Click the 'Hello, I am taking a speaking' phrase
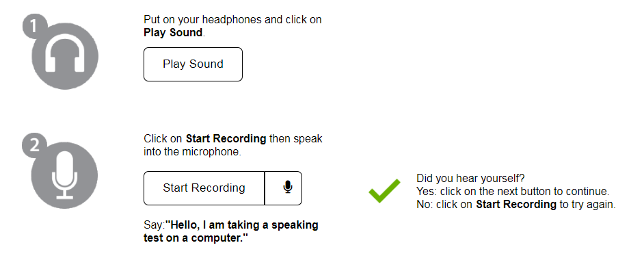This screenshot has width=644, height=269. [242, 225]
